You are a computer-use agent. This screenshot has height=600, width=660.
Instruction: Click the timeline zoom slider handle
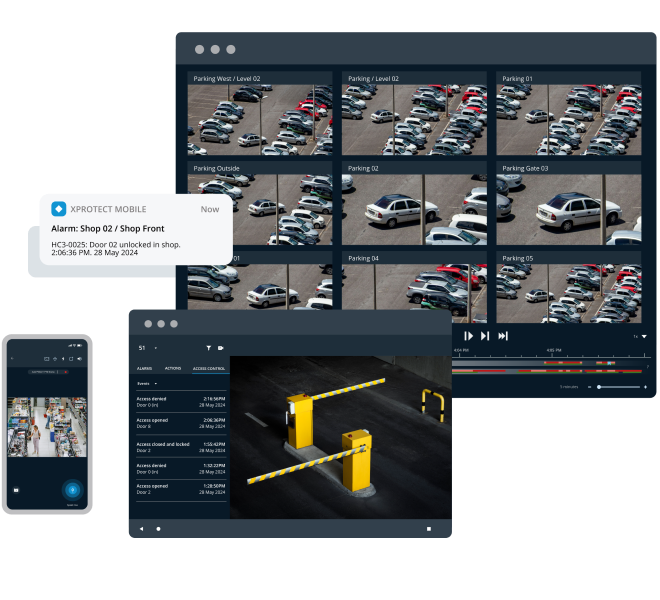(x=599, y=386)
